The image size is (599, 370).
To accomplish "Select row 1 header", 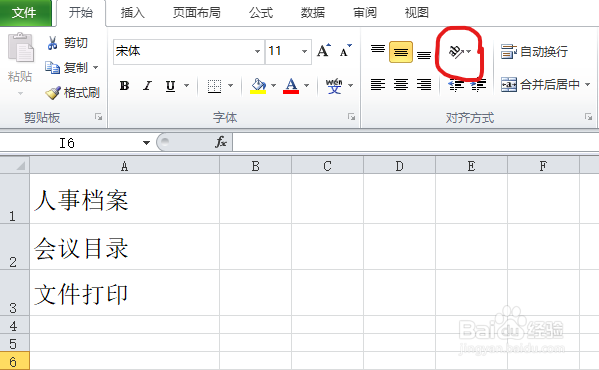I will [15, 199].
